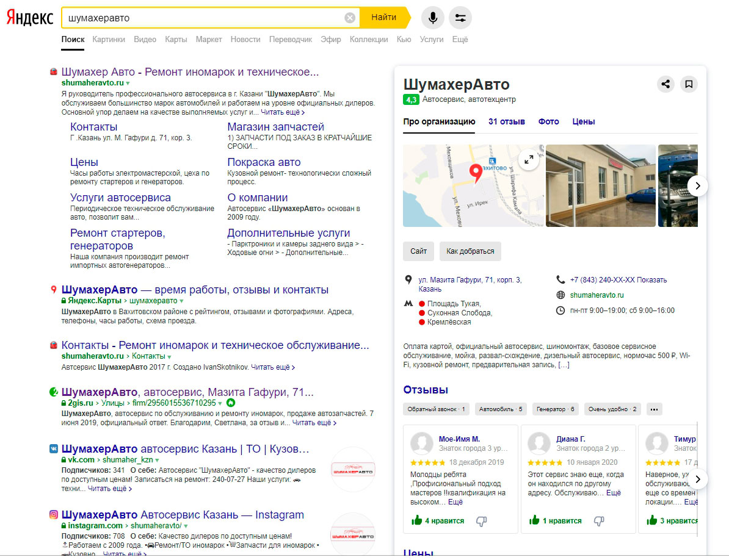Switch to Маркет search tab
The image size is (729, 560).
point(208,40)
